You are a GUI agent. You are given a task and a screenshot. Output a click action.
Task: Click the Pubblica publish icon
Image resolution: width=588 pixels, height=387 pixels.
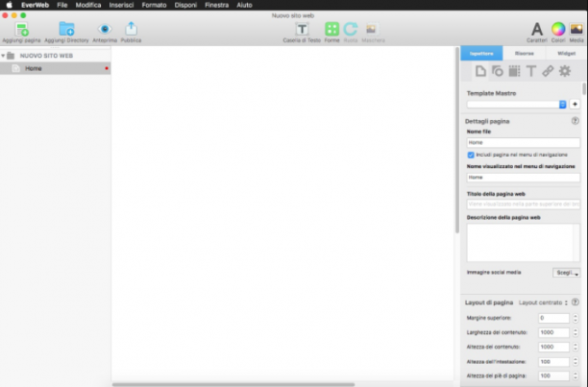tap(131, 29)
